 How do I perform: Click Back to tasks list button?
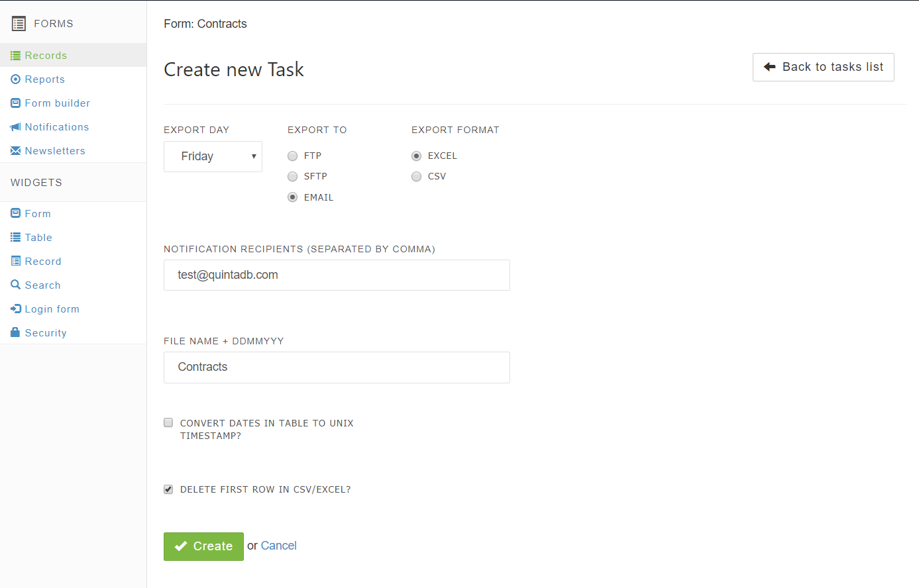point(824,67)
